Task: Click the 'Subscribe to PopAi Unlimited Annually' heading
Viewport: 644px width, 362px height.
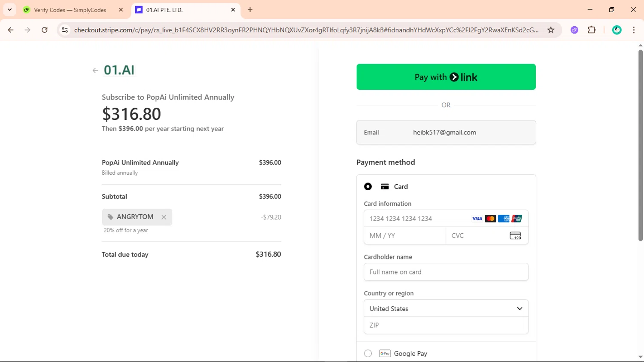Action: [x=168, y=97]
